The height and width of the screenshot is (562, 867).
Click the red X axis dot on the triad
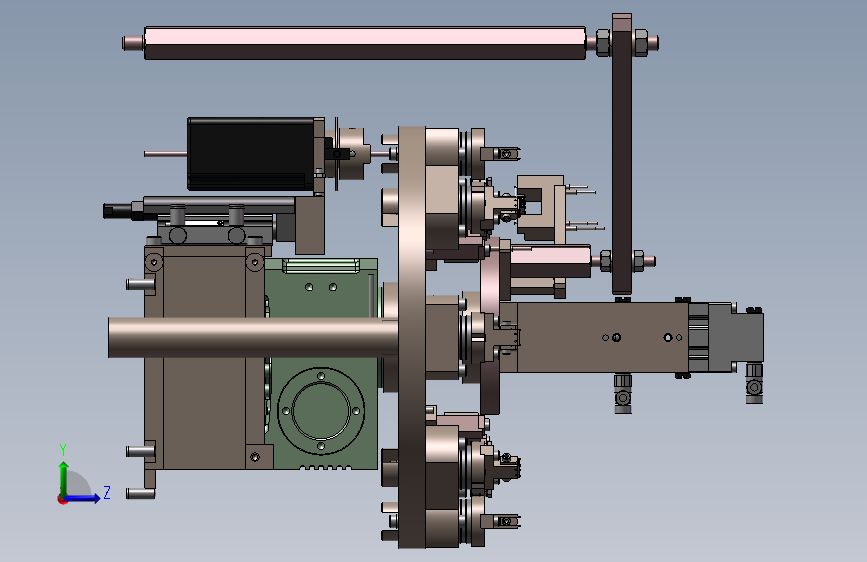pos(61,500)
